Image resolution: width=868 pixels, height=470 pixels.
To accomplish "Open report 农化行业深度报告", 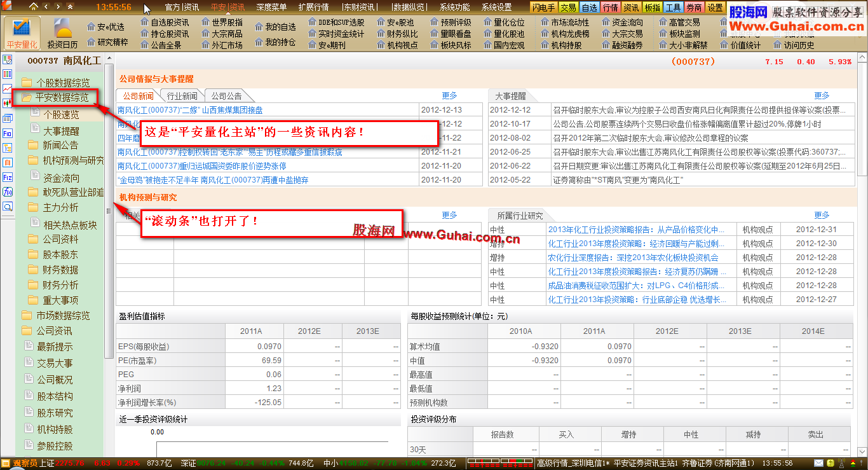I will tap(633, 258).
